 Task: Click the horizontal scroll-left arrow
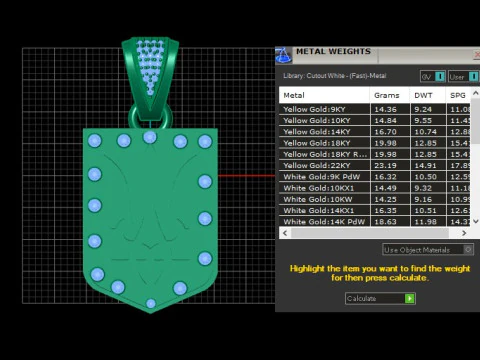click(285, 233)
